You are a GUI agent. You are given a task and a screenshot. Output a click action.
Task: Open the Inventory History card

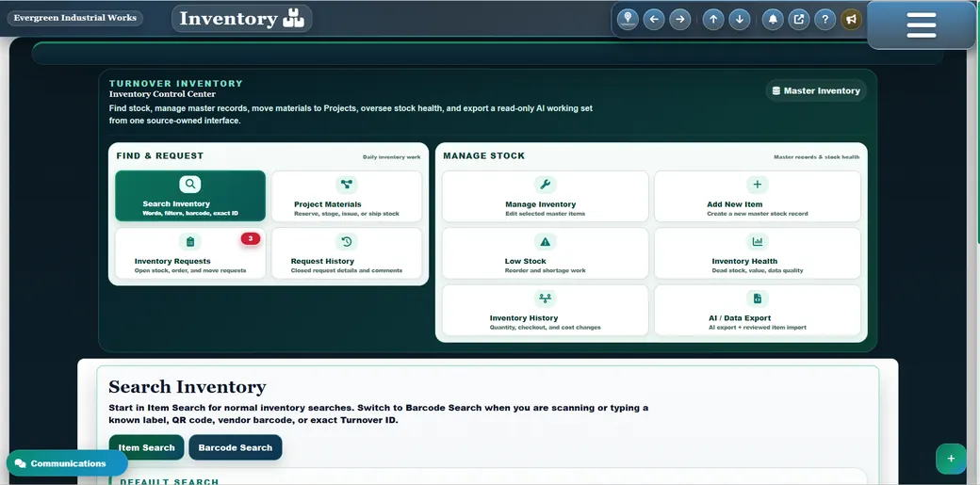tap(545, 310)
